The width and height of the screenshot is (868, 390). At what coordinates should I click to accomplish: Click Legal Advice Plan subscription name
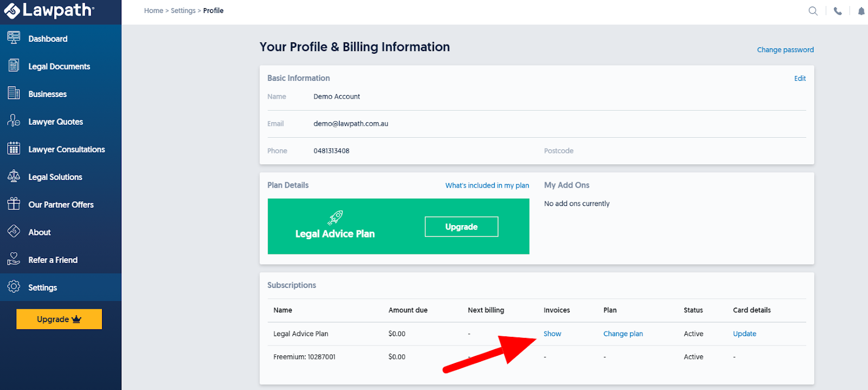pyautogui.click(x=301, y=334)
